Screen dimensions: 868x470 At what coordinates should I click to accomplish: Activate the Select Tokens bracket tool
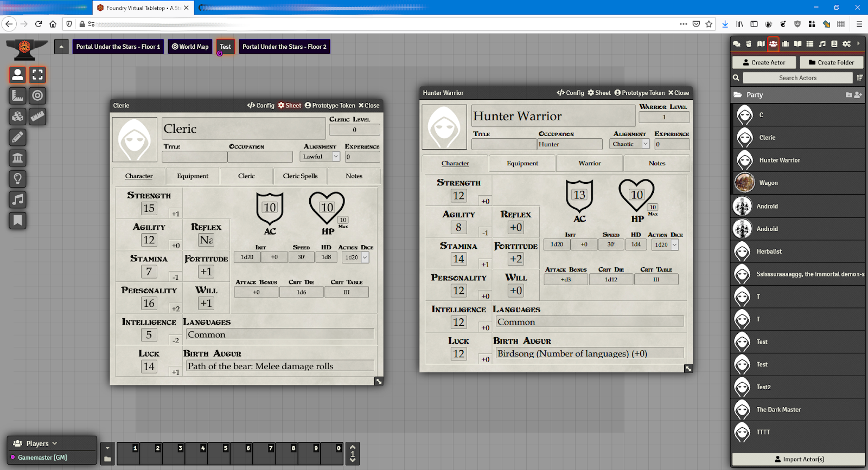click(x=37, y=75)
